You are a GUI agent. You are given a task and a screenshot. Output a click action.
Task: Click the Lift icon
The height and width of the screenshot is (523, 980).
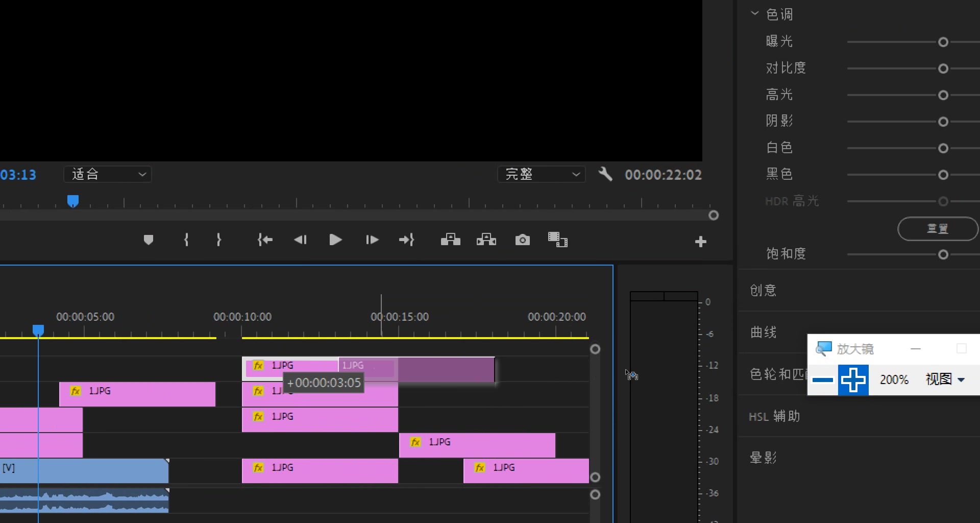click(450, 240)
